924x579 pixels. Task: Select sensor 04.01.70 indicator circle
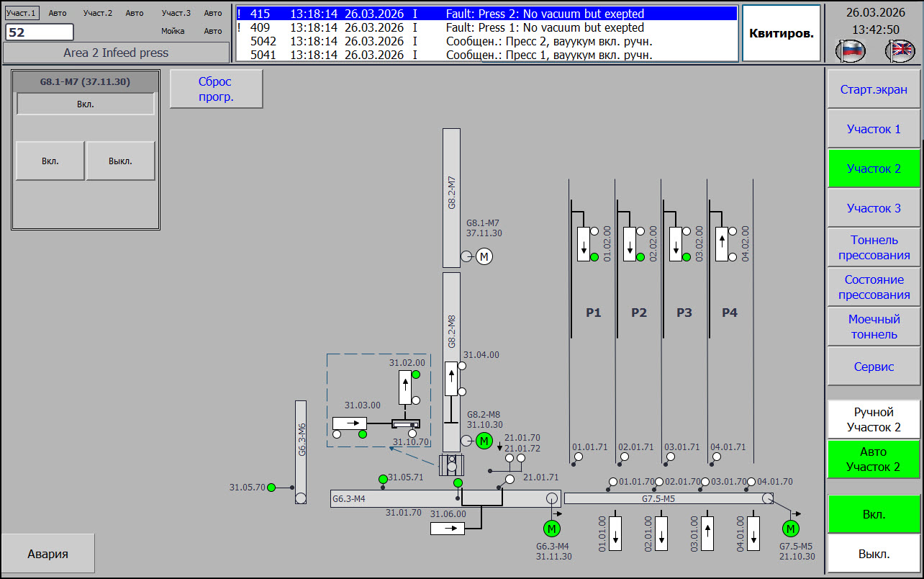click(x=751, y=482)
